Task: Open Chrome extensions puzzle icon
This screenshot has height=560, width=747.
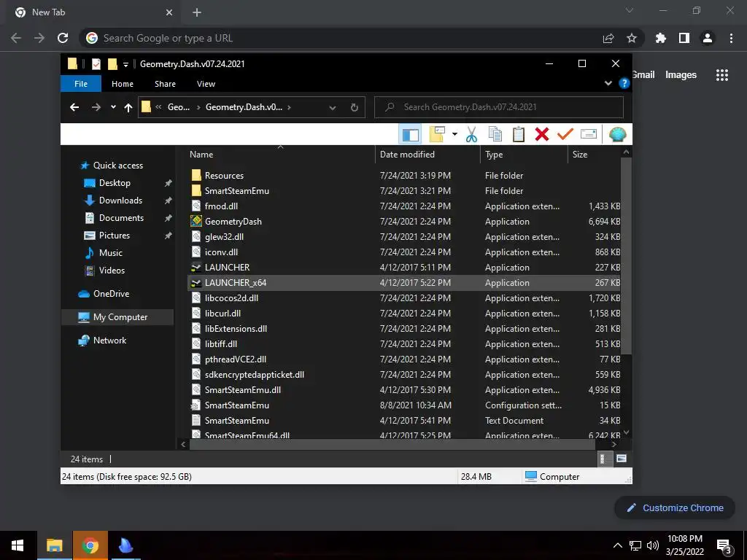Action: 661,38
